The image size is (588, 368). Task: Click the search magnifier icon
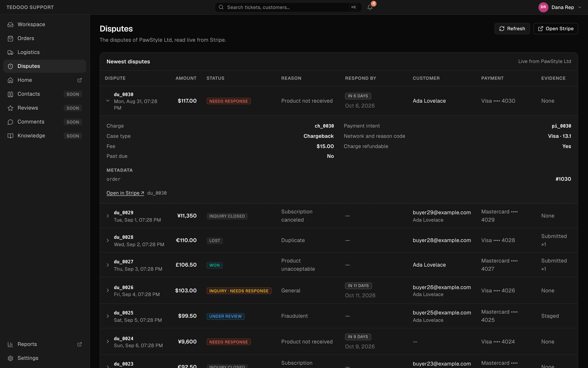click(x=221, y=7)
